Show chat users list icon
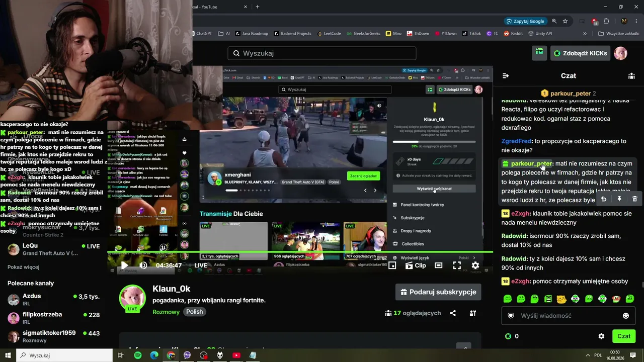The width and height of the screenshot is (644, 362). [x=631, y=76]
